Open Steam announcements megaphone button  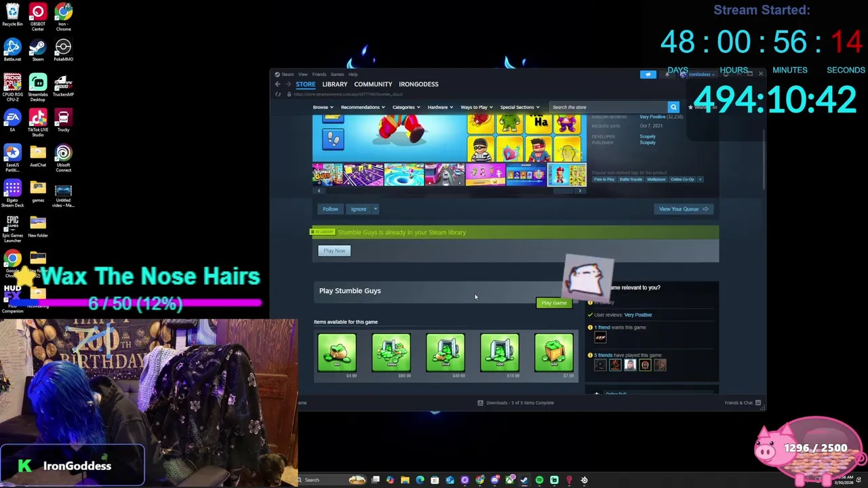pos(648,75)
